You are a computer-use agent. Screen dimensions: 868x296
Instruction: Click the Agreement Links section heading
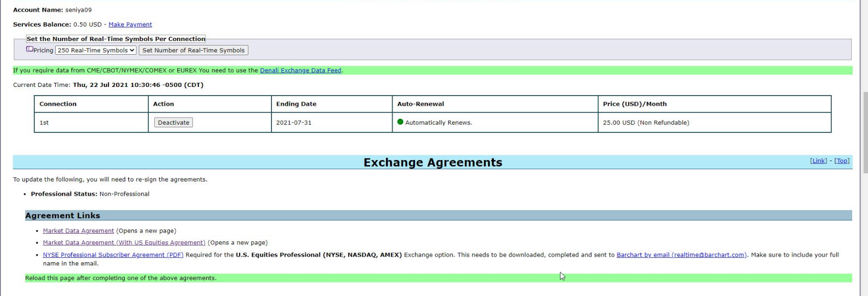click(x=62, y=216)
